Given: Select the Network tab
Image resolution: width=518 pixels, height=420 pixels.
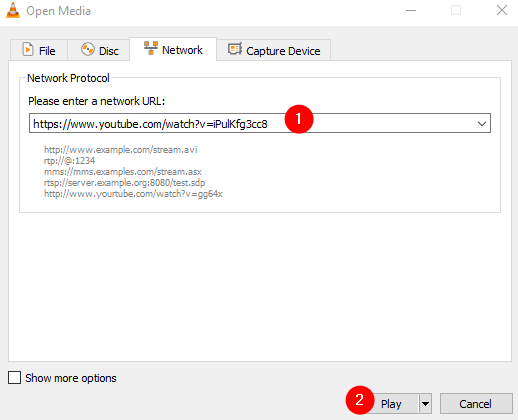Looking at the screenshot, I should [173, 49].
